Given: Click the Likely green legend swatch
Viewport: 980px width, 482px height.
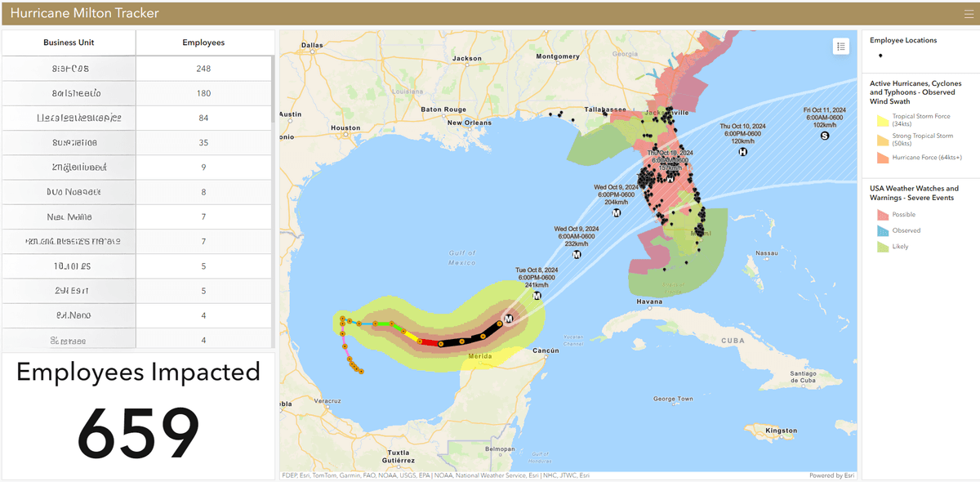Looking at the screenshot, I should pyautogui.click(x=882, y=246).
